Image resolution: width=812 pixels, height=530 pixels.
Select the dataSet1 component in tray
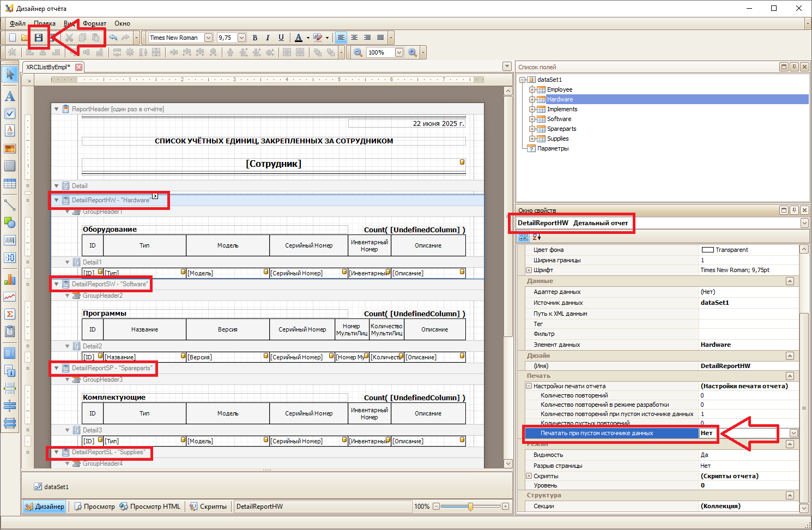[x=51, y=487]
